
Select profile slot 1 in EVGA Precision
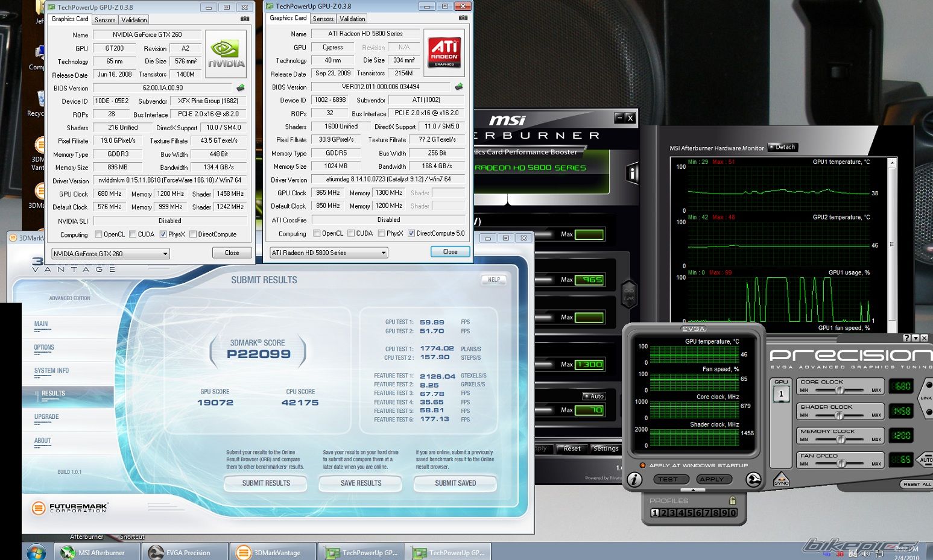coord(654,513)
